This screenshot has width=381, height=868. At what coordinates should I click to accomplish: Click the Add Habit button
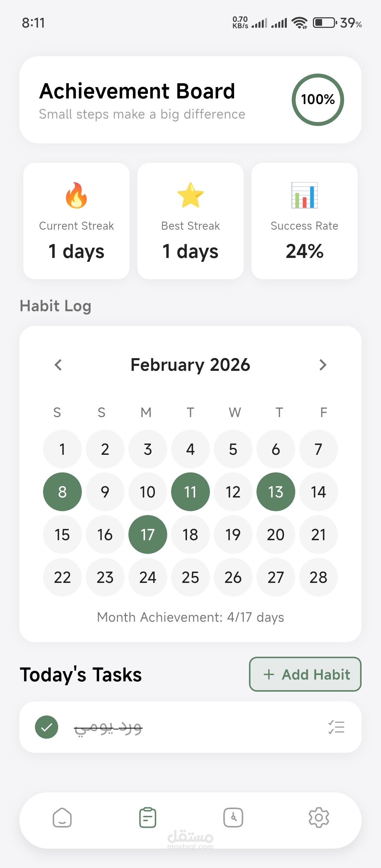tap(305, 674)
